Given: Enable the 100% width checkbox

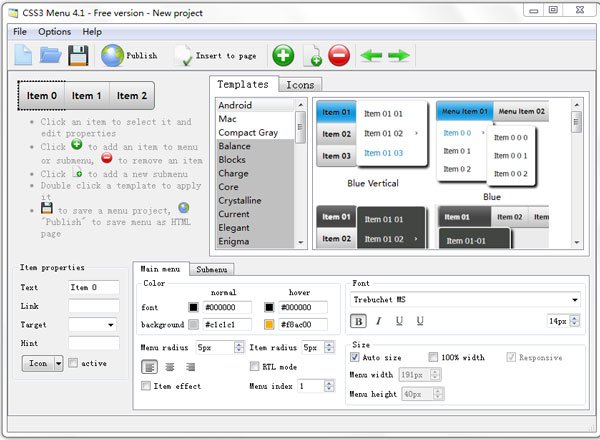Looking at the screenshot, I should point(433,357).
